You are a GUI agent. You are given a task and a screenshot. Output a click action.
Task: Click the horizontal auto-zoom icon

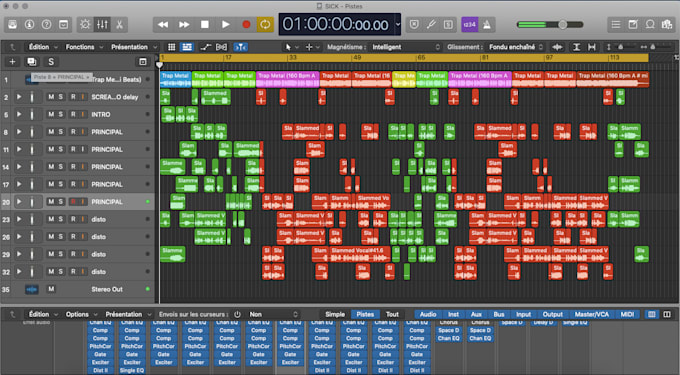click(592, 47)
